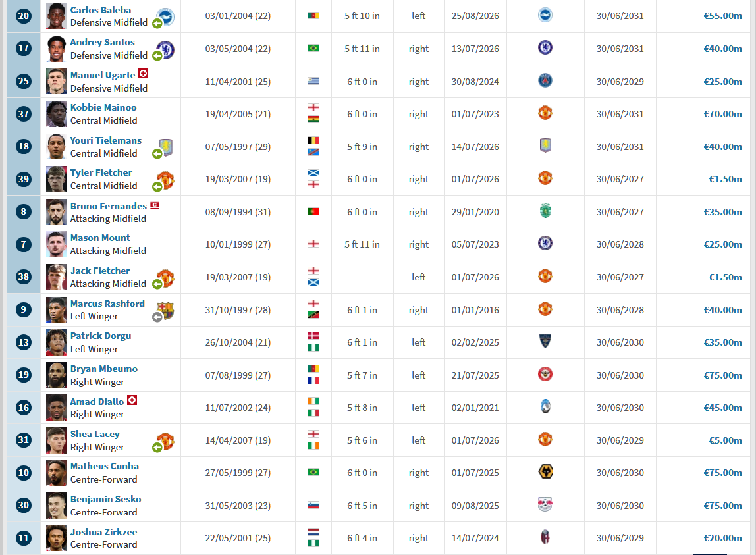Screen dimensions: 756x555
Task: Click Bruno Fernandes' captain flag icon
Action: tap(155, 205)
